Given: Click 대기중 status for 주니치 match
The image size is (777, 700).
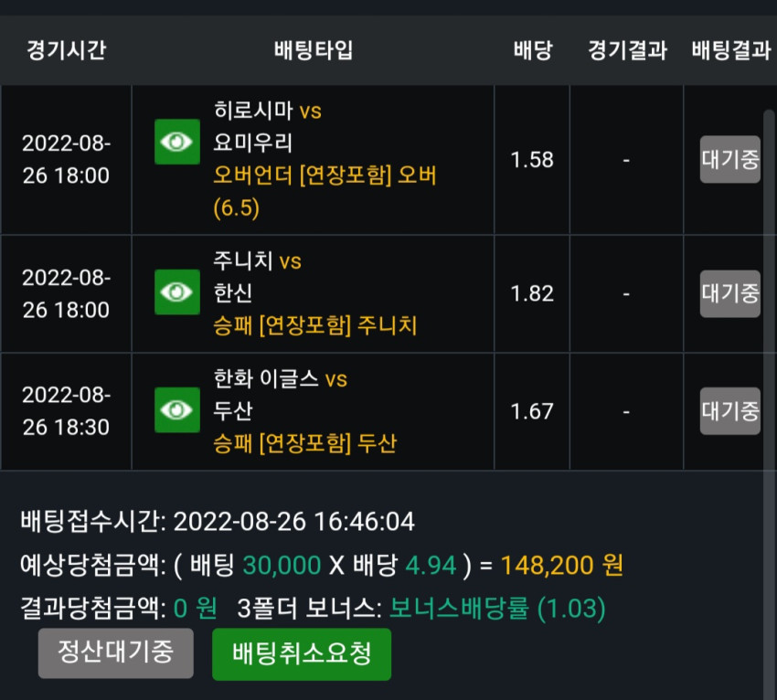Looking at the screenshot, I should 730,293.
